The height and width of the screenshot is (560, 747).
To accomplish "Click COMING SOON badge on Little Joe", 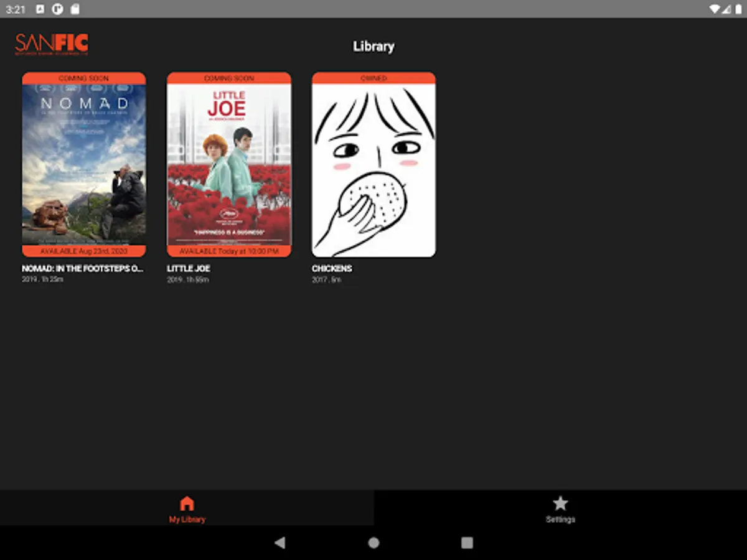I will 229,78.
